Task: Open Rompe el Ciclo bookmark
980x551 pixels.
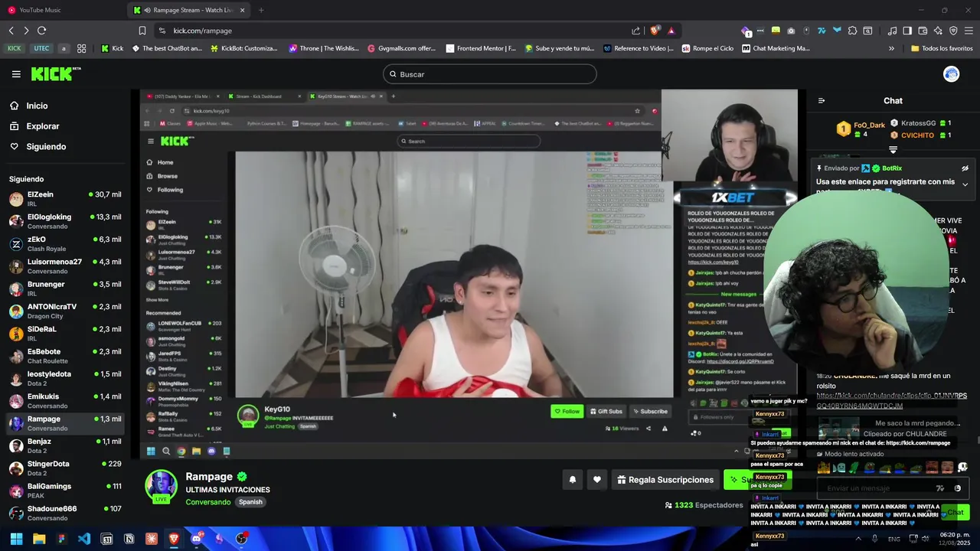Action: [x=707, y=48]
